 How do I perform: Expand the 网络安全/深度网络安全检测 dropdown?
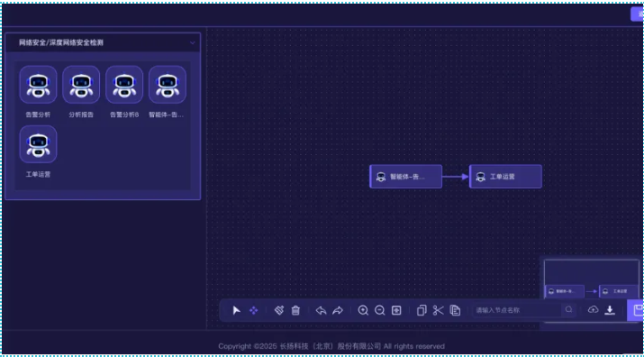(x=193, y=42)
